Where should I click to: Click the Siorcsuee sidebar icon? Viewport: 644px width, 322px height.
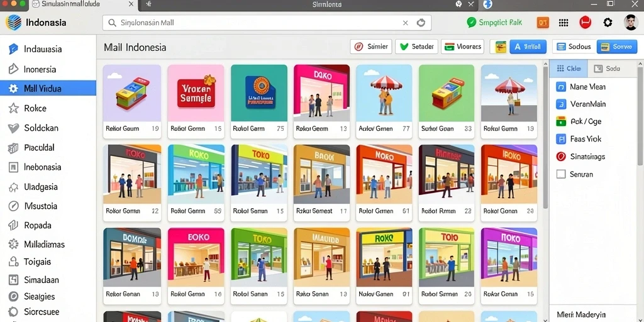(x=14, y=312)
